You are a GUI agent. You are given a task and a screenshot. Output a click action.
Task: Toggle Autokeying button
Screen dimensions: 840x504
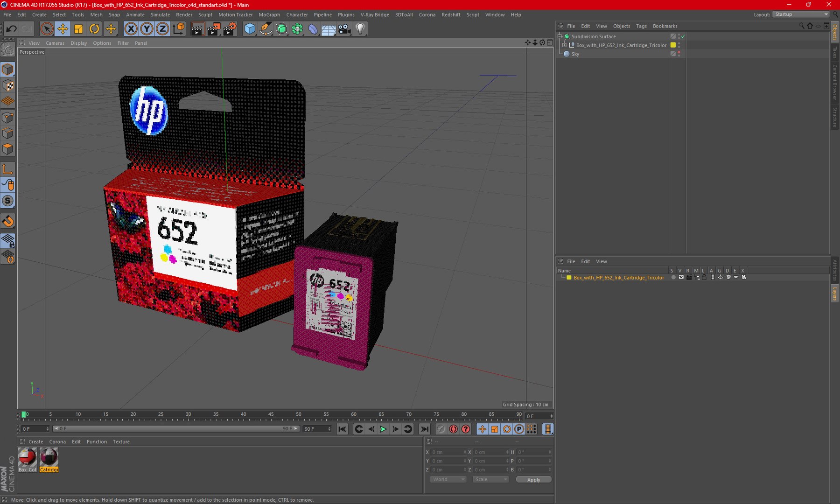453,429
